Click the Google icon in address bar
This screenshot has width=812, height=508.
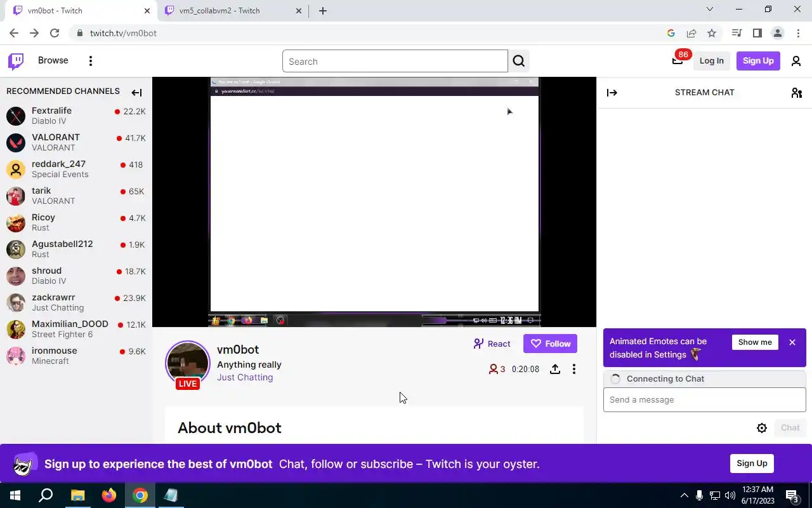click(x=671, y=33)
